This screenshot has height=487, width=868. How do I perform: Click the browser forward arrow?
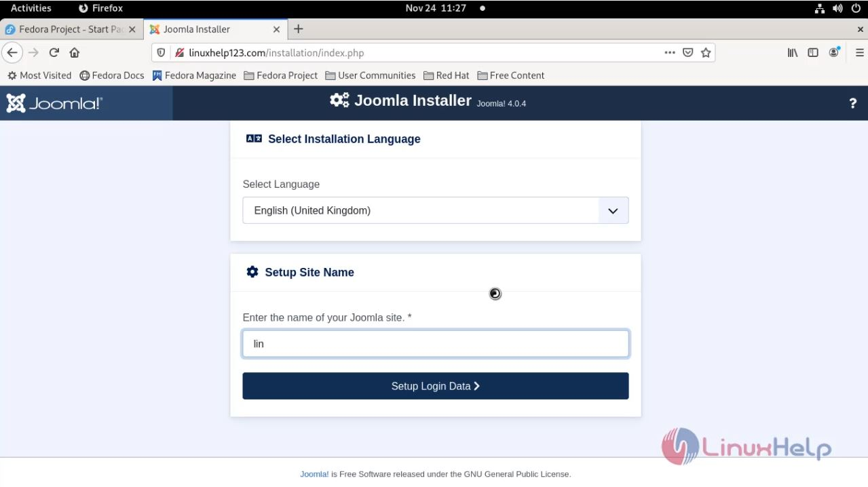tap(33, 52)
